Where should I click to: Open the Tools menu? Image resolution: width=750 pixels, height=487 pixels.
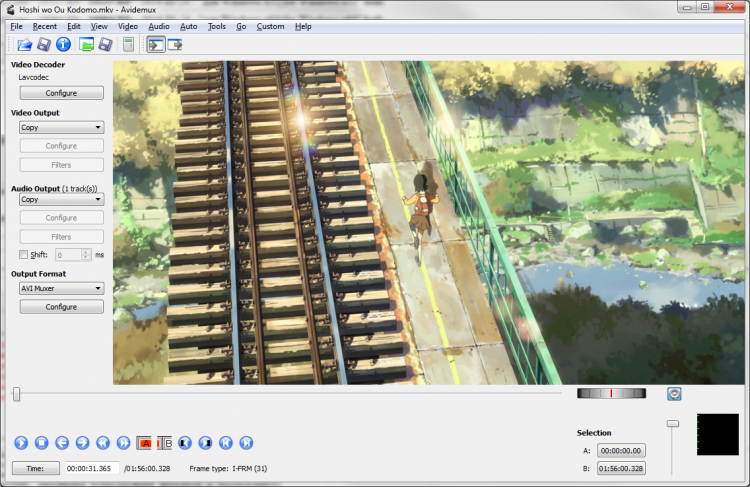coord(217,26)
